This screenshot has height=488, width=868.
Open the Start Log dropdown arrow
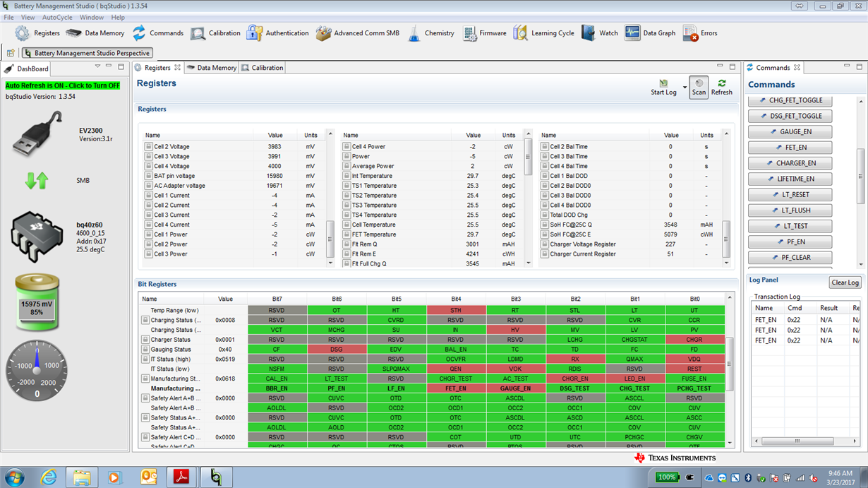(685, 88)
